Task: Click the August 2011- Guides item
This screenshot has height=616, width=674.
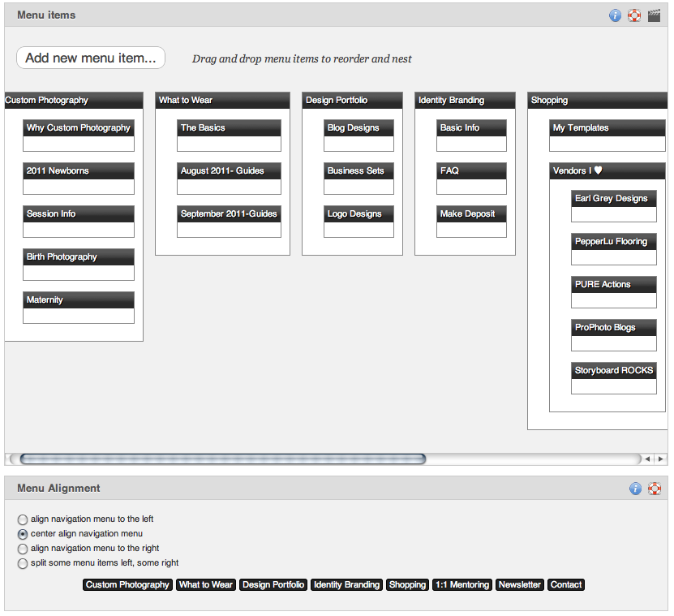Action: click(x=229, y=170)
